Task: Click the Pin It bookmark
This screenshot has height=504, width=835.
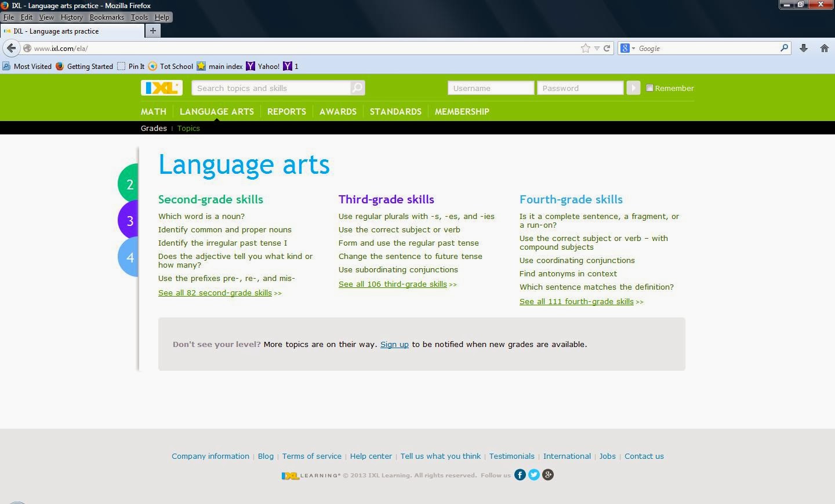Action: click(x=130, y=67)
